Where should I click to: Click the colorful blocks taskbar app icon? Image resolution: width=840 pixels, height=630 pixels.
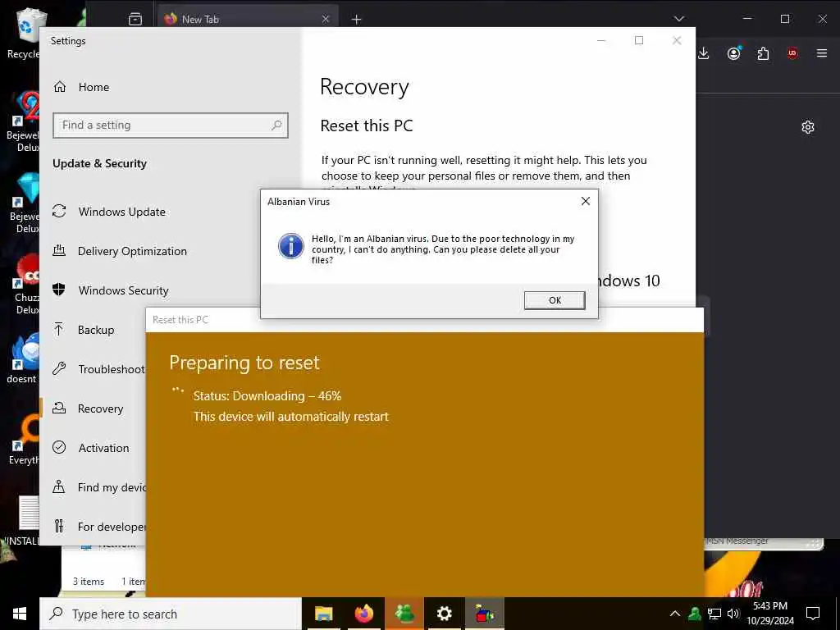tap(484, 614)
